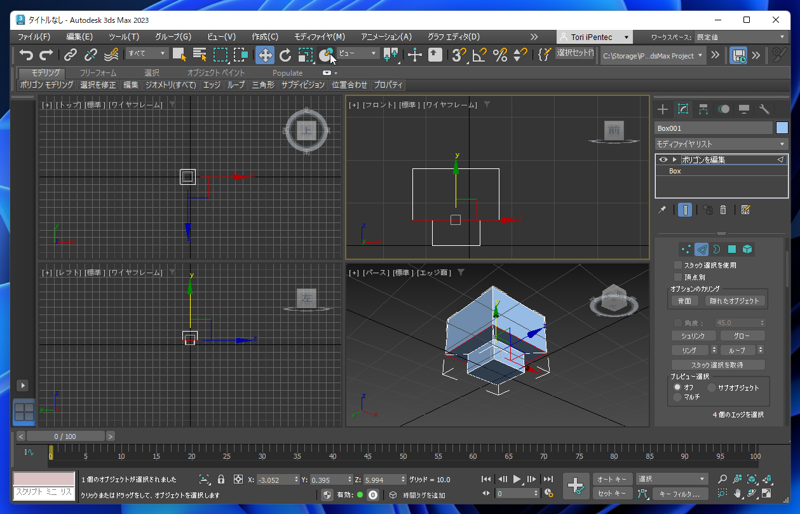This screenshot has height=514, width=800.
Task: Click the Pin Stack icon
Action: pyautogui.click(x=662, y=210)
